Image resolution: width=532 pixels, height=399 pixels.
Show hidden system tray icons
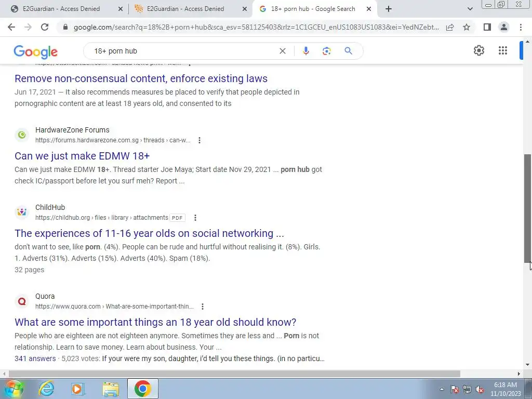coord(442,389)
